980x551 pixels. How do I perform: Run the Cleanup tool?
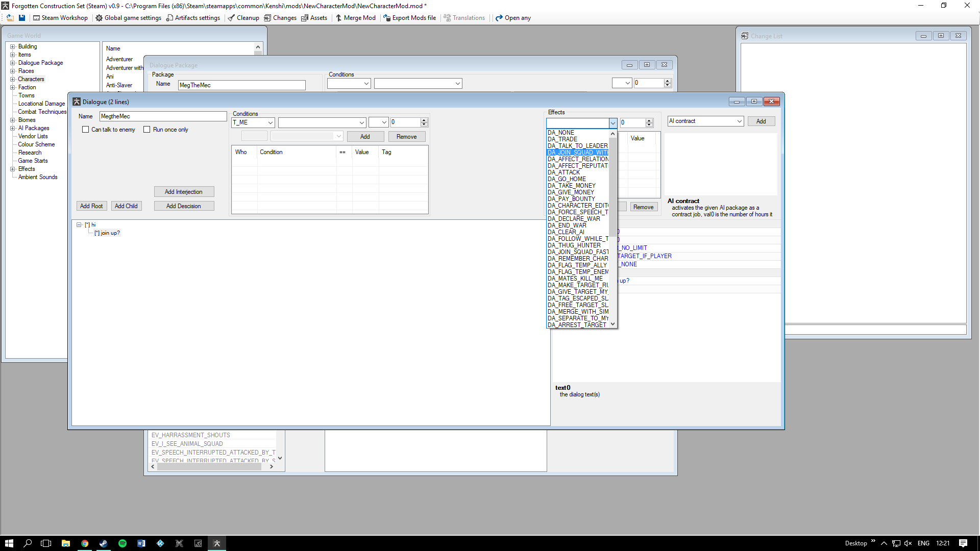coord(243,18)
